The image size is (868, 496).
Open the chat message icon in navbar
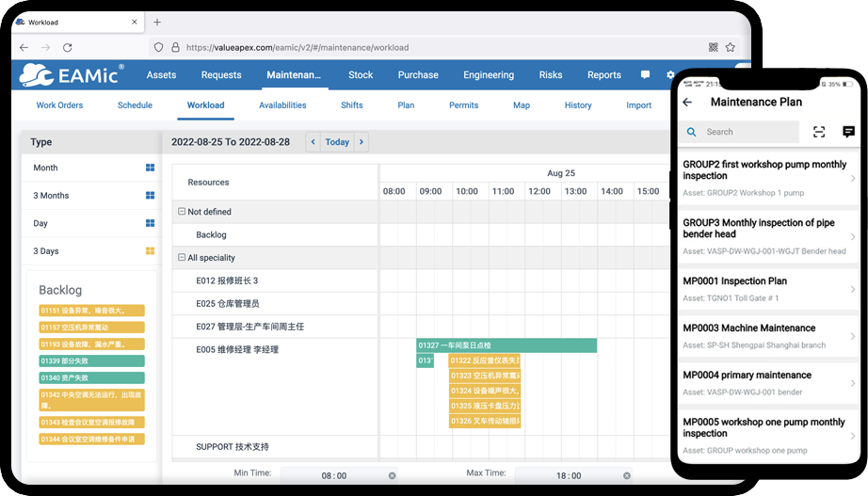(645, 75)
